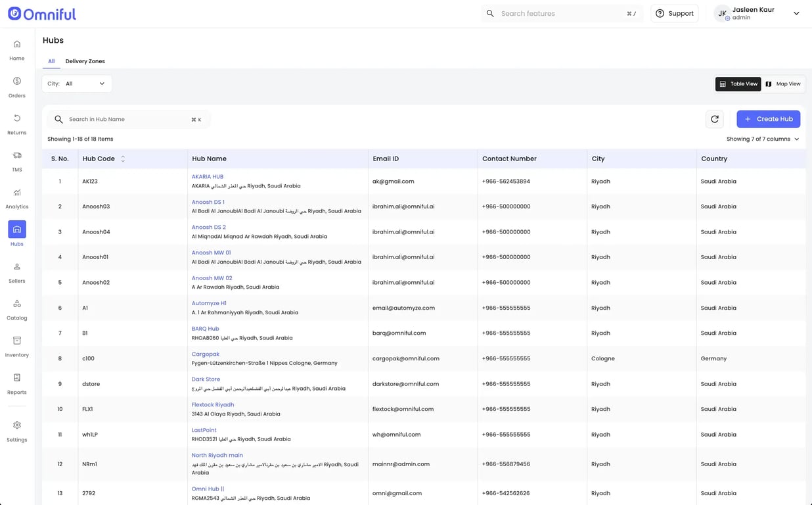Image resolution: width=812 pixels, height=505 pixels.
Task: Expand the showing columns selector
Action: 762,139
